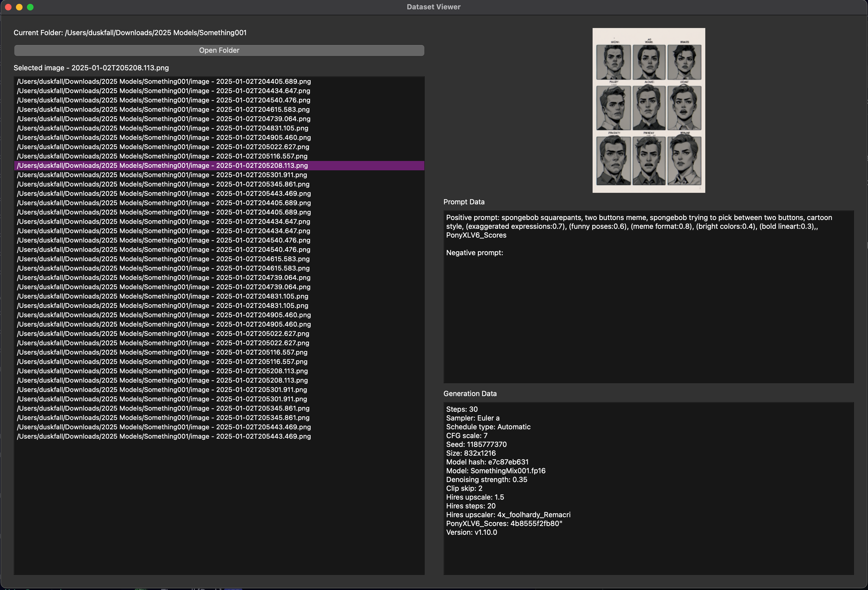Select the purple highlighted 205208.113 list entry

click(163, 166)
